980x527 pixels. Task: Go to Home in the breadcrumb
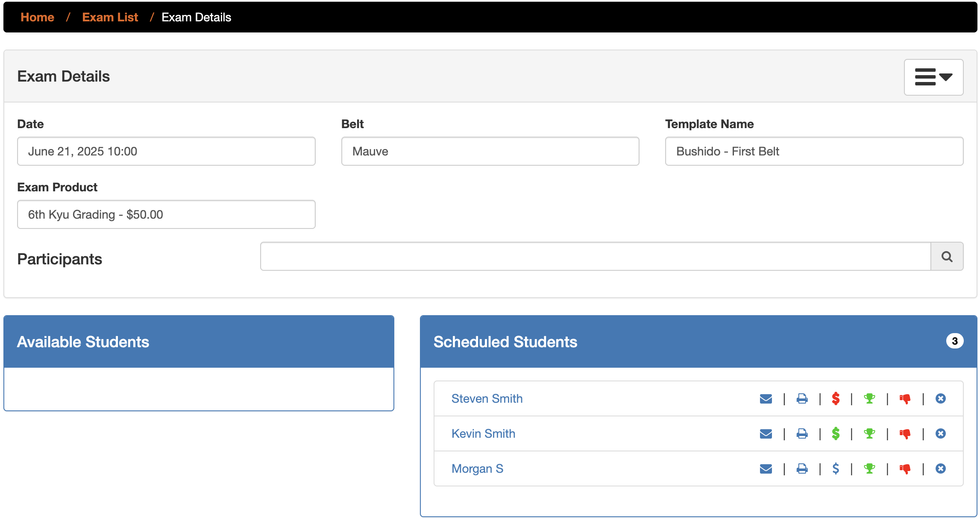(x=38, y=18)
